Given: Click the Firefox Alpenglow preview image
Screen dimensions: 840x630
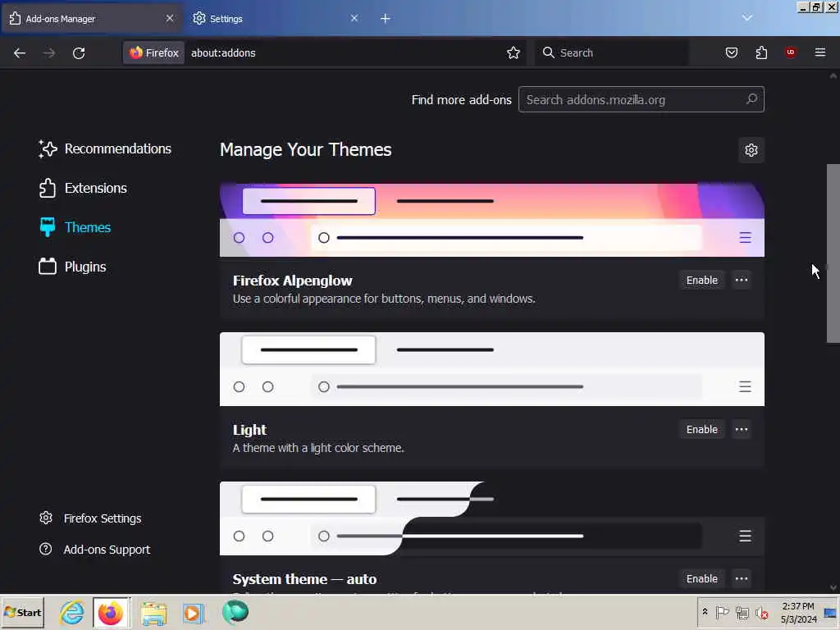Looking at the screenshot, I should (492, 220).
